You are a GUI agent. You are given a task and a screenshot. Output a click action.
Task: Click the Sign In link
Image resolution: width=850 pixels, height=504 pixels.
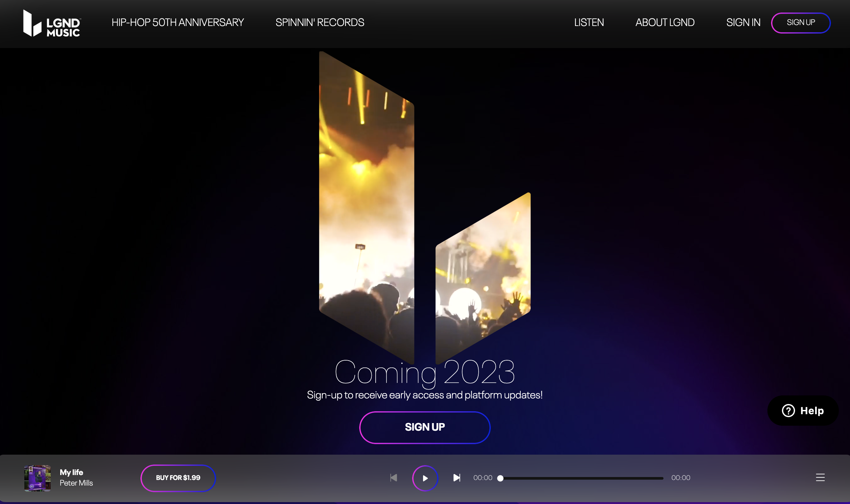pyautogui.click(x=743, y=22)
